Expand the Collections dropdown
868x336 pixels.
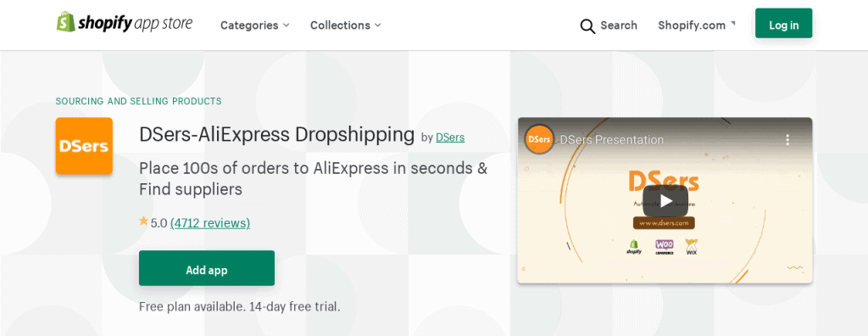[x=346, y=25]
